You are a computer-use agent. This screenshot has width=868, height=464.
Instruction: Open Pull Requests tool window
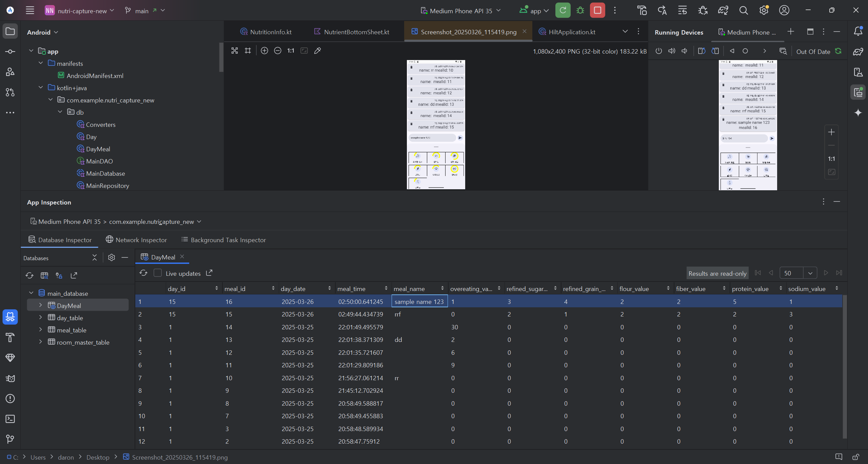(x=10, y=92)
